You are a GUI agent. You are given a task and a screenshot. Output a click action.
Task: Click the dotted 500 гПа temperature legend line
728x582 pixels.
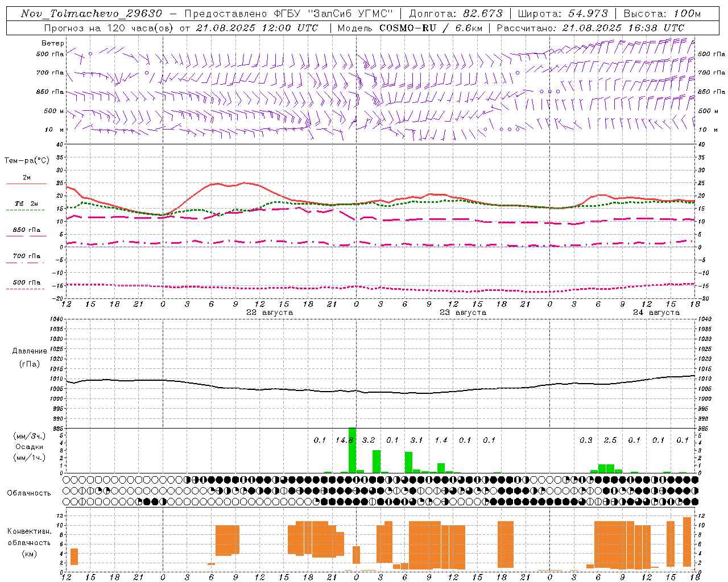click(x=26, y=289)
